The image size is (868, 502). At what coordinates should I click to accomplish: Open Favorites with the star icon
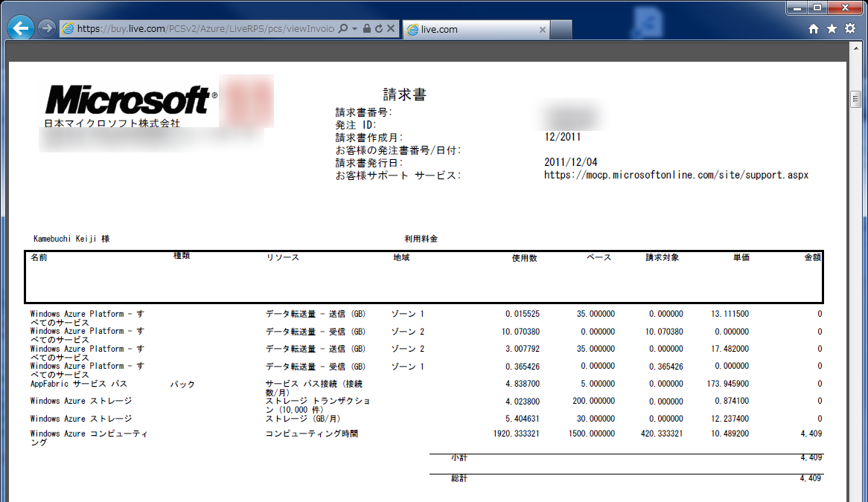pos(832,29)
